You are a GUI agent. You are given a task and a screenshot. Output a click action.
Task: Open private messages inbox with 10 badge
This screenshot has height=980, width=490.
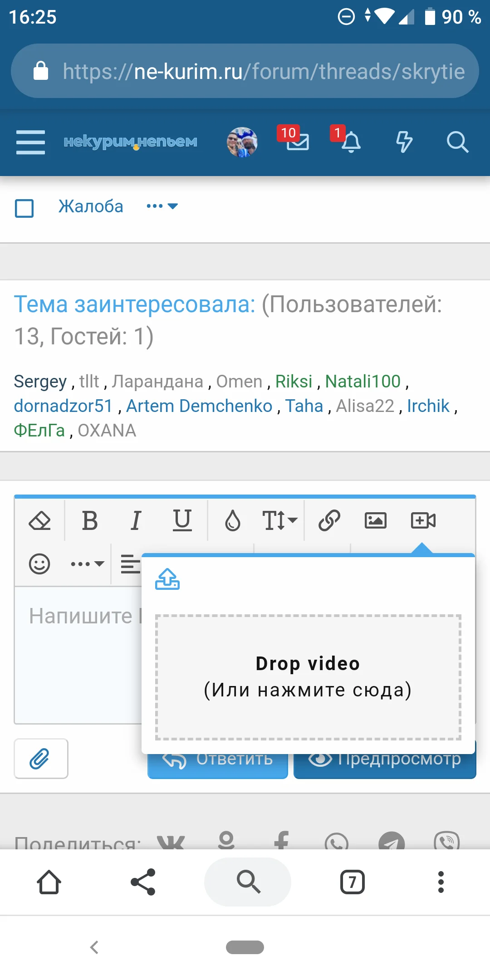[x=294, y=138]
